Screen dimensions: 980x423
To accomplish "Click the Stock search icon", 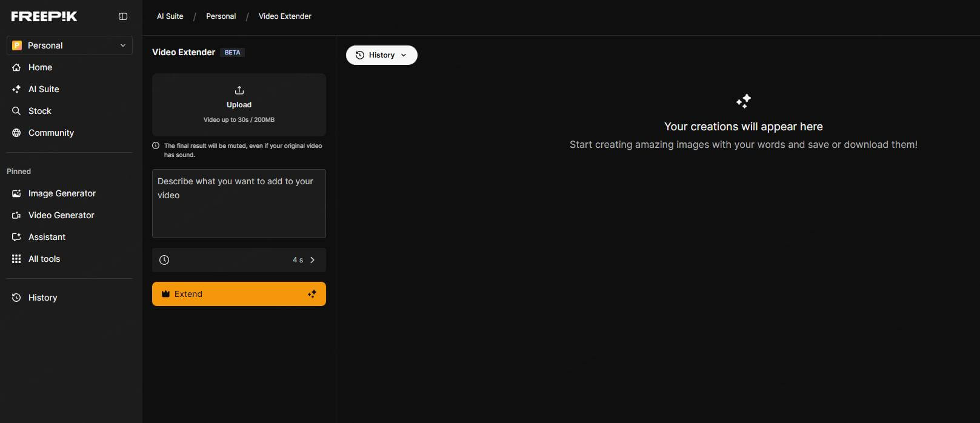I will tap(16, 111).
